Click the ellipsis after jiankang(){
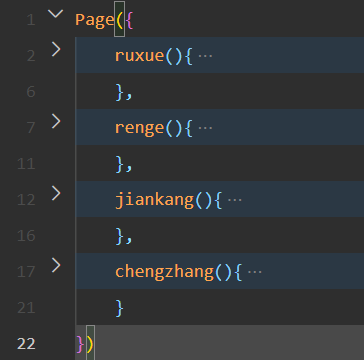The height and width of the screenshot is (360, 364). click(x=235, y=200)
